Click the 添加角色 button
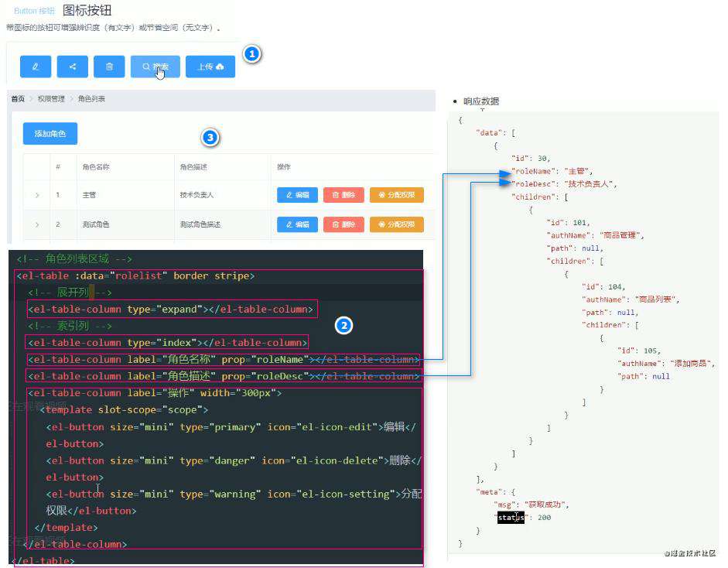728x568 pixels. (x=50, y=134)
